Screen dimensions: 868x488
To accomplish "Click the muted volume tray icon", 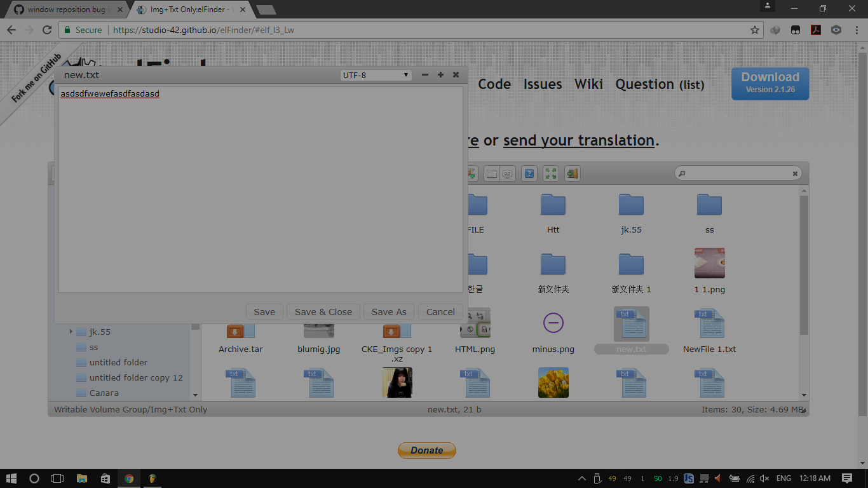I will (764, 478).
